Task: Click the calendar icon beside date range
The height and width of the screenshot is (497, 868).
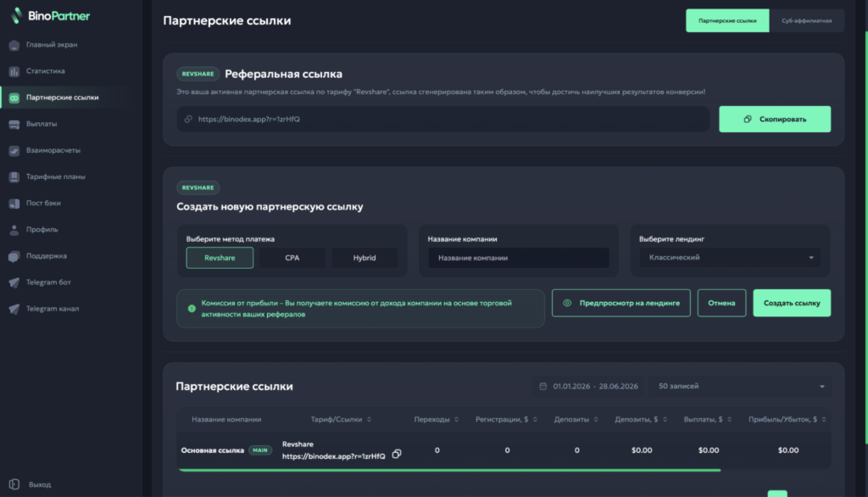Action: pos(543,386)
